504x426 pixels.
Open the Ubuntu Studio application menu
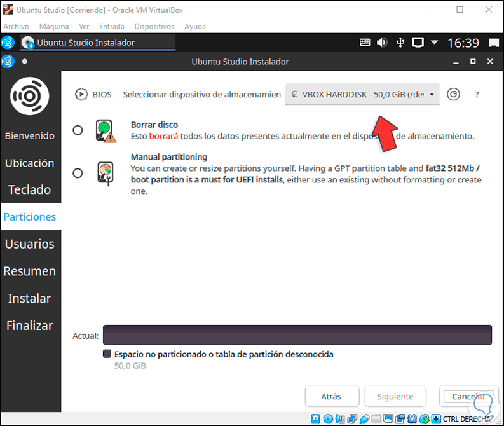pyautogui.click(x=8, y=43)
